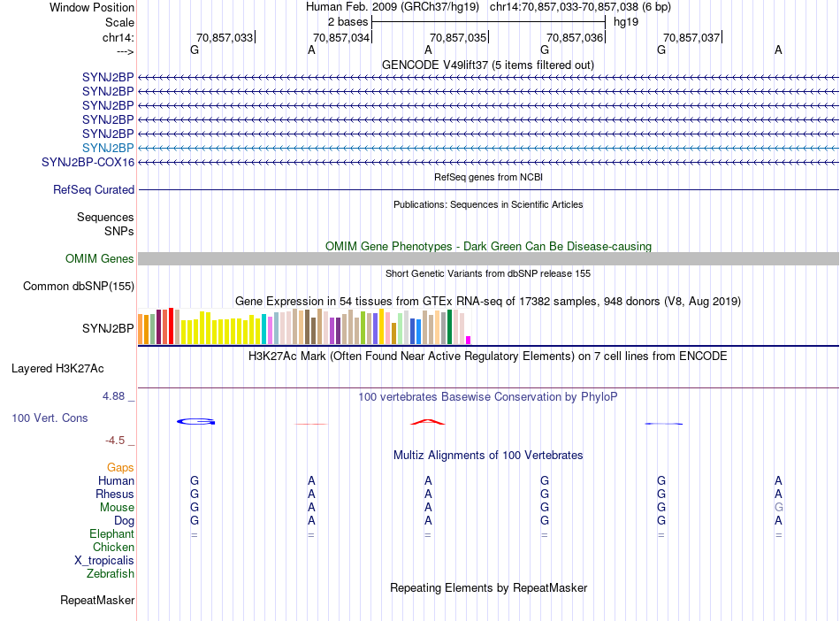Click the orange 'Gaps' row label
Image resolution: width=840 pixels, height=621 pixels.
tap(120, 468)
